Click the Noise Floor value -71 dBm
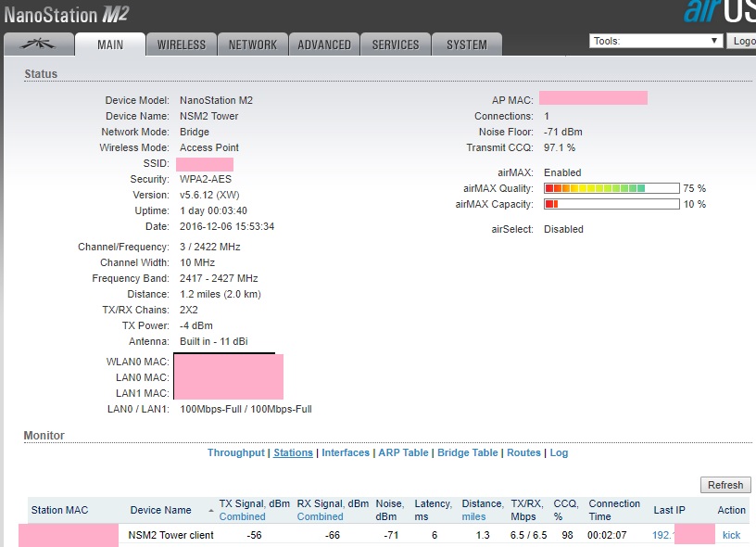This screenshot has height=547, width=756. coord(562,132)
